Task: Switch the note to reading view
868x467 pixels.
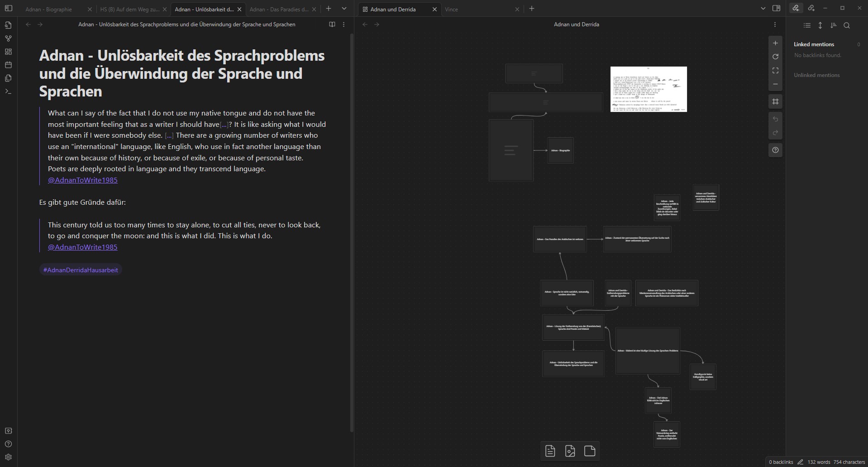Action: click(332, 24)
